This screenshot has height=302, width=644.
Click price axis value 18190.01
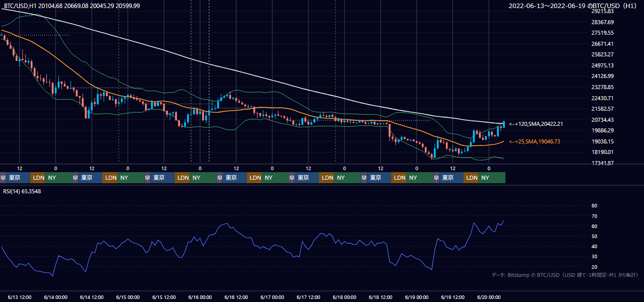coord(602,152)
